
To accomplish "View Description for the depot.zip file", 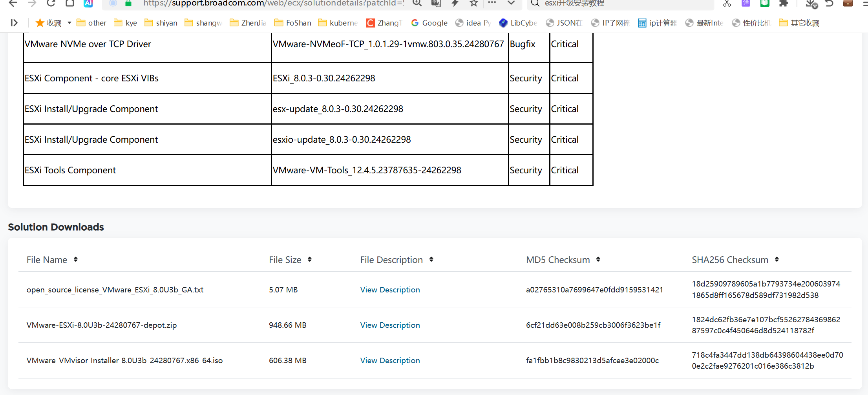I will click(390, 325).
